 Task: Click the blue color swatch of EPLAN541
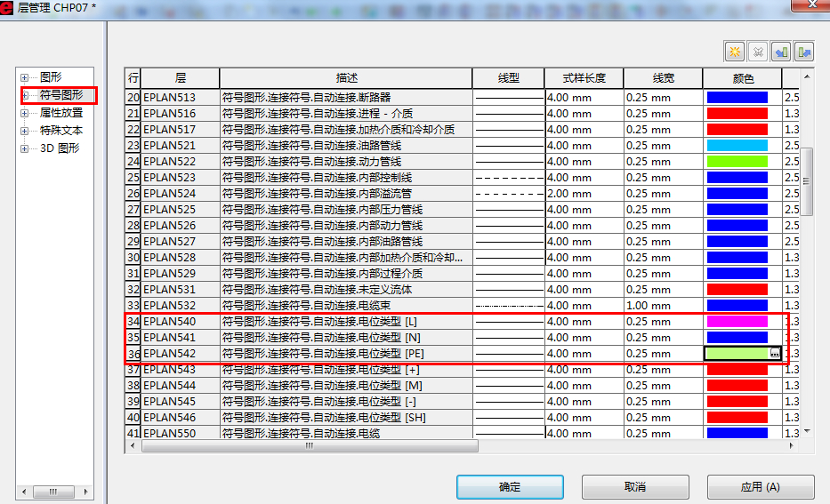point(737,338)
